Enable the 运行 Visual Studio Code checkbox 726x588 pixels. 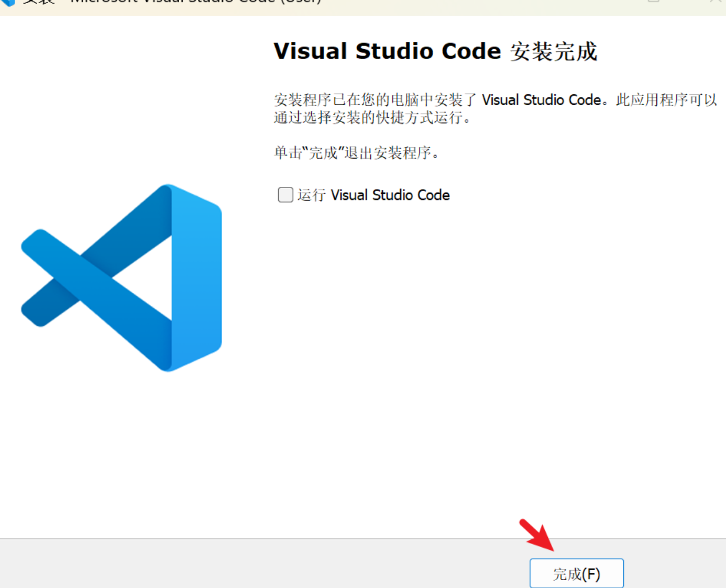tap(285, 195)
